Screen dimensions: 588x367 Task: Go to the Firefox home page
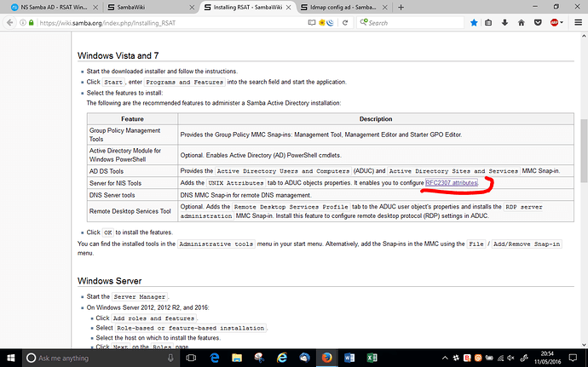click(522, 23)
